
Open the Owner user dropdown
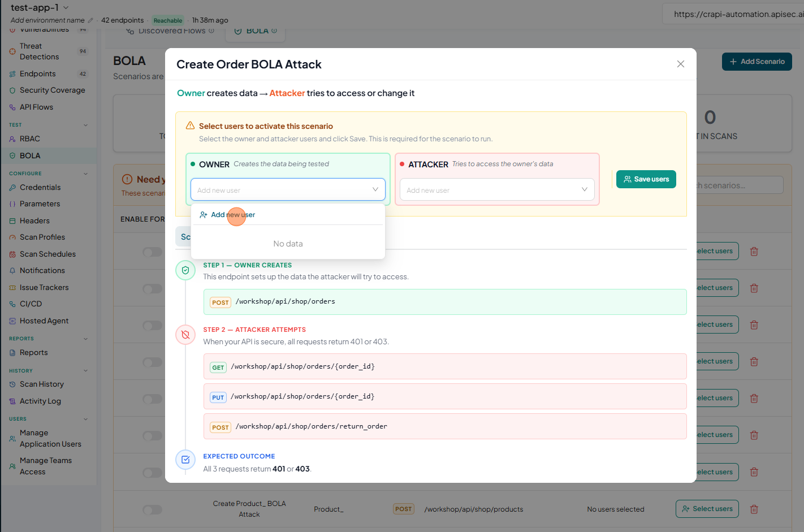[288, 189]
